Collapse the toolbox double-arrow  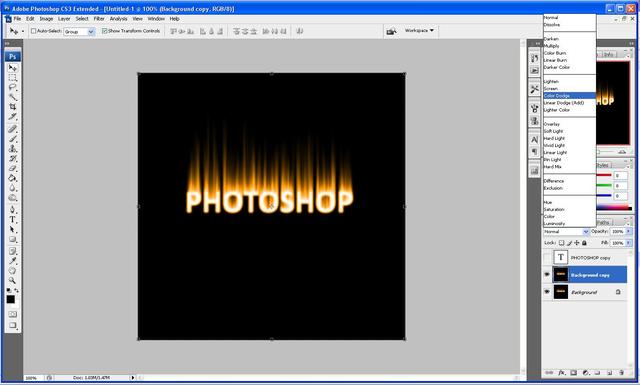coord(7,43)
